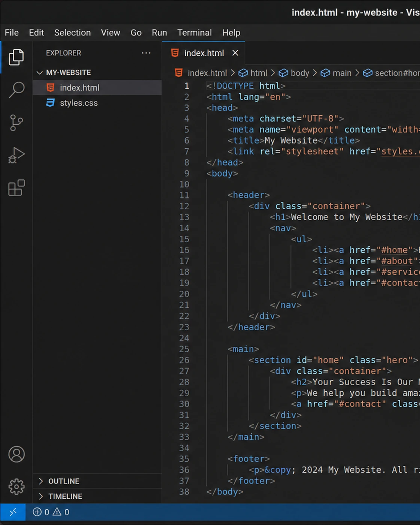Open the View menu
Image resolution: width=420 pixels, height=525 pixels.
coord(110,33)
